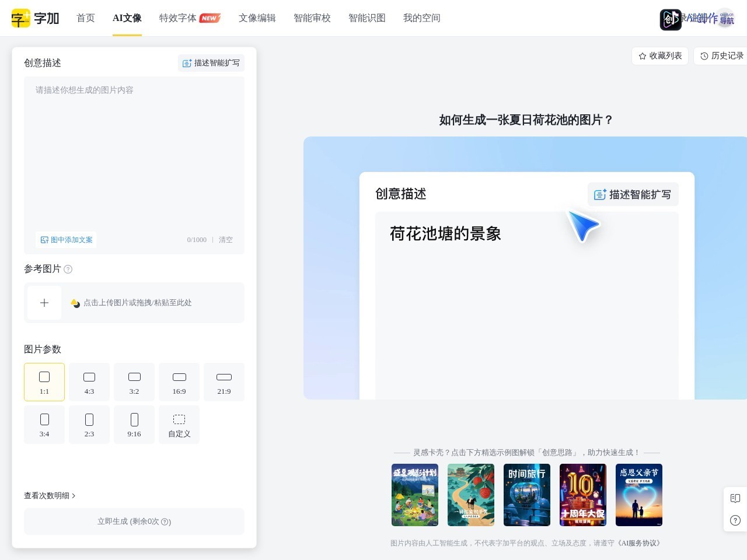Switch to 智能识图 tab
This screenshot has width=747, height=560.
367,18
